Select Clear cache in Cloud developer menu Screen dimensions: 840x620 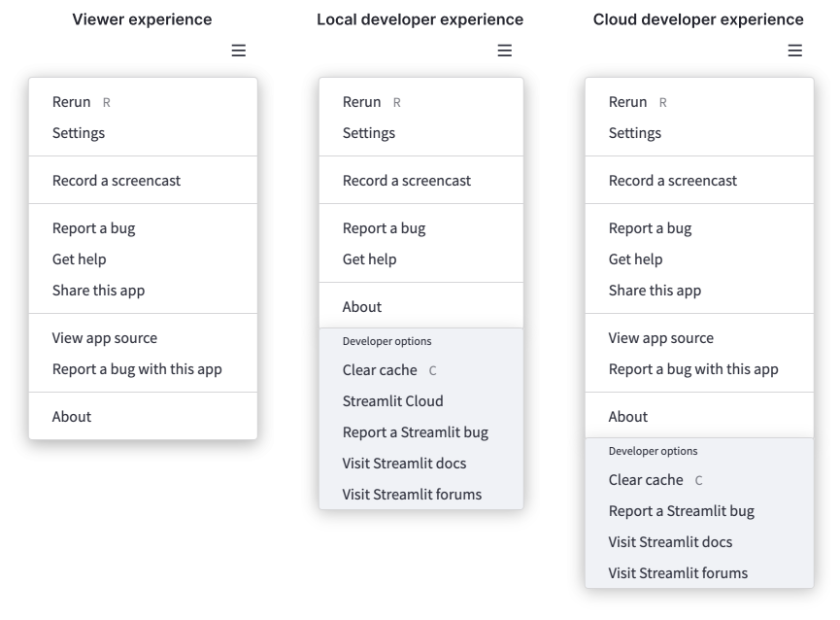click(x=646, y=480)
